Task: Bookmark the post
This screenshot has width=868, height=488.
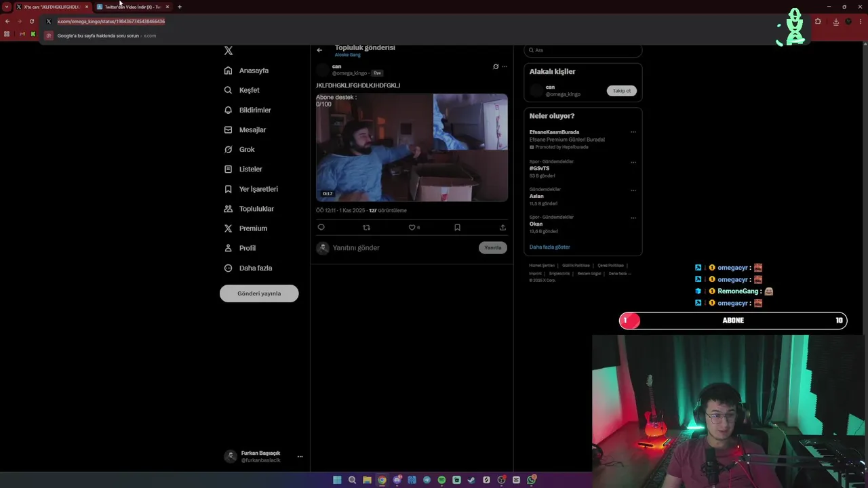Action: [x=457, y=227]
